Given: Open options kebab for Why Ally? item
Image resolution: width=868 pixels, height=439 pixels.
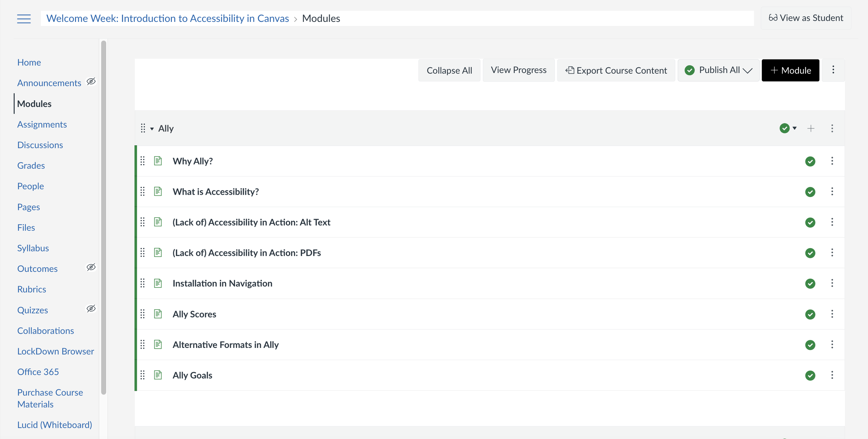Looking at the screenshot, I should click(832, 161).
